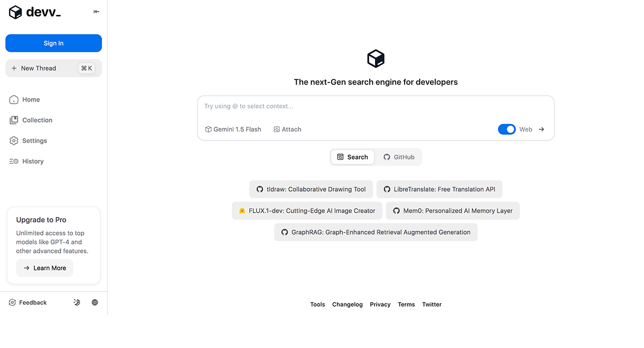
Task: Start a New Thread
Action: point(54,68)
